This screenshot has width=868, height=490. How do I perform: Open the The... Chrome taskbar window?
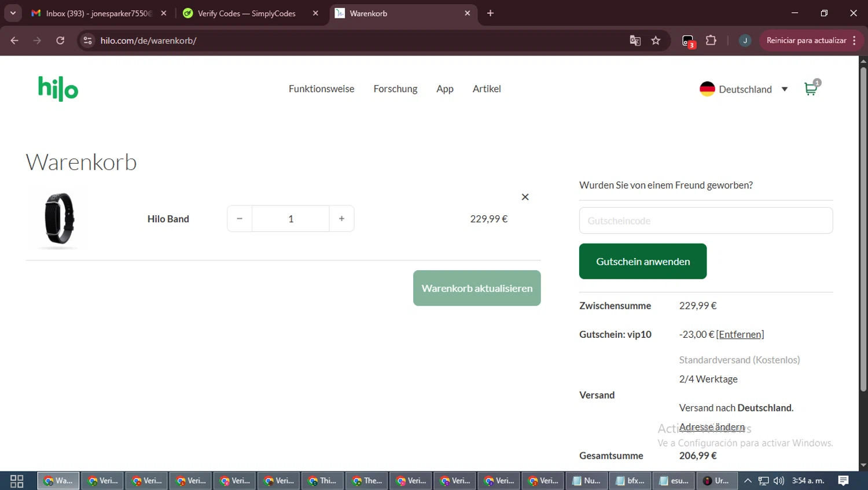[x=366, y=481]
